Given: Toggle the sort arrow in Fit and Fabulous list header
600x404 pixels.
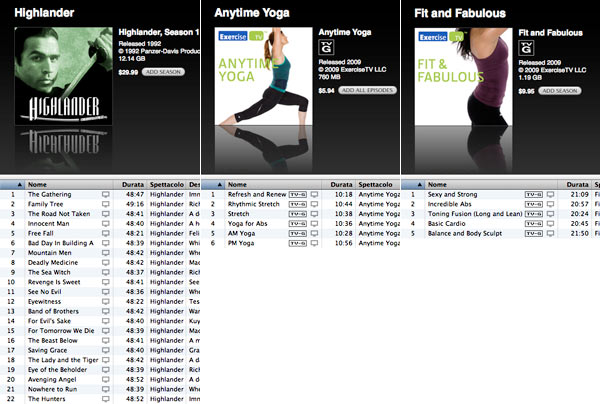Looking at the screenshot, I should (411, 184).
